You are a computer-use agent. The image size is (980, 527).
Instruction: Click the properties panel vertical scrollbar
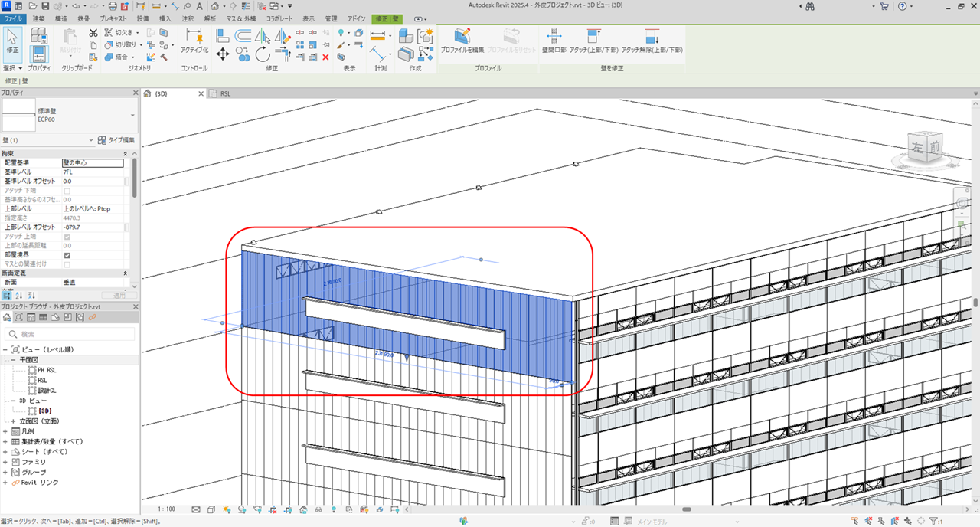[135, 178]
